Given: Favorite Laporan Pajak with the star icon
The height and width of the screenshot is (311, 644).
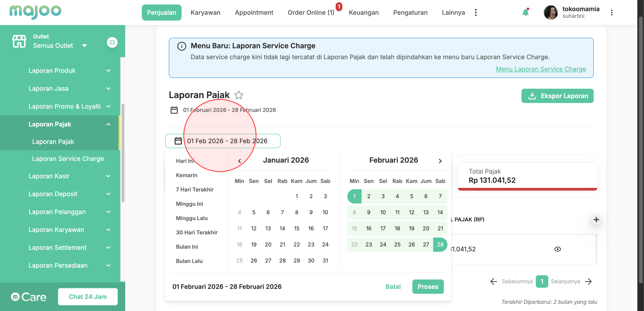Looking at the screenshot, I should (239, 95).
